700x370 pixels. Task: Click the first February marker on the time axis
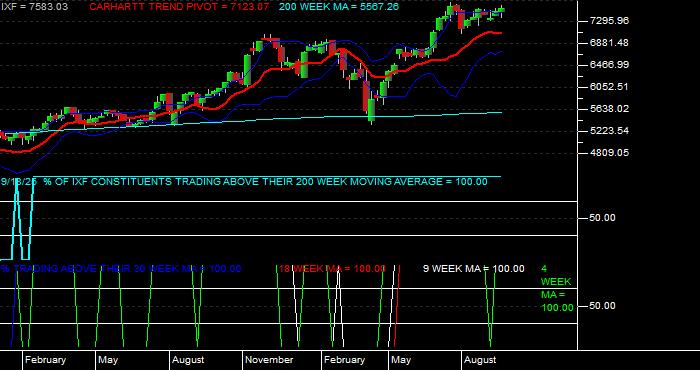(x=45, y=360)
